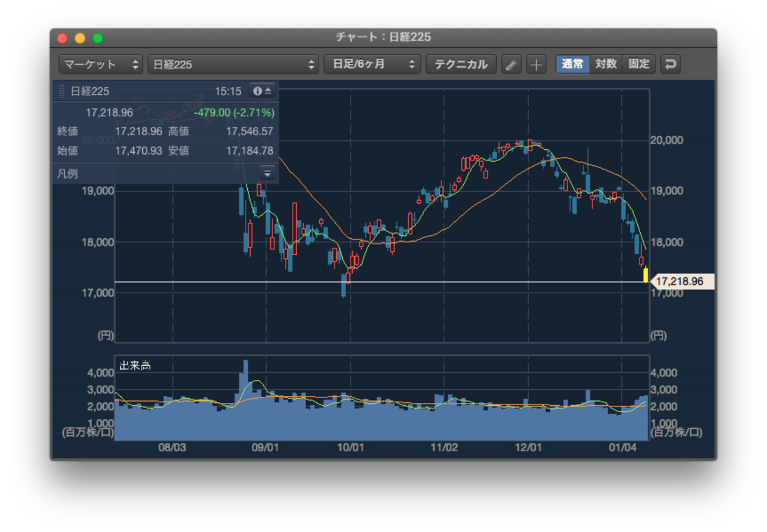Collapse the info panel with the i button

(263, 91)
